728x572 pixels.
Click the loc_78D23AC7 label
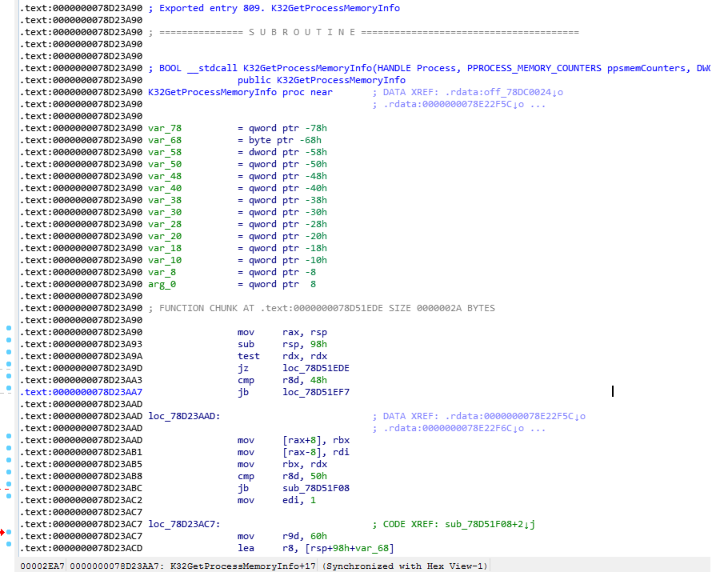coord(184,524)
